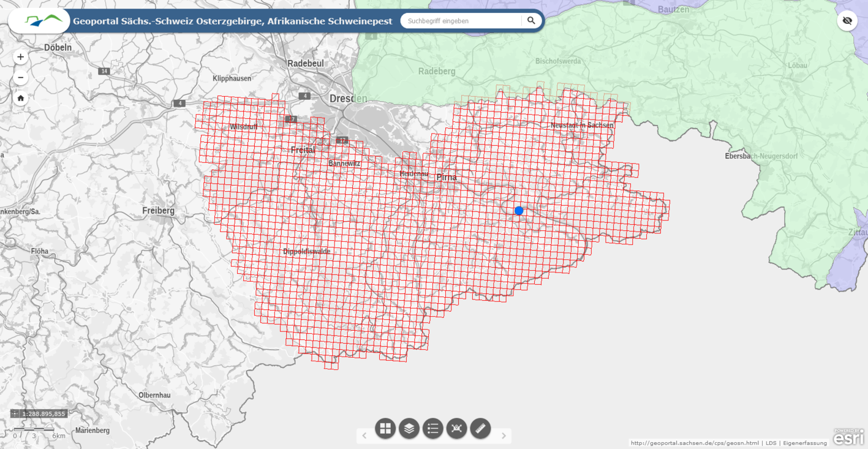The width and height of the screenshot is (868, 449).
Task: Open the coordinate location widget
Action: pyautogui.click(x=456, y=429)
